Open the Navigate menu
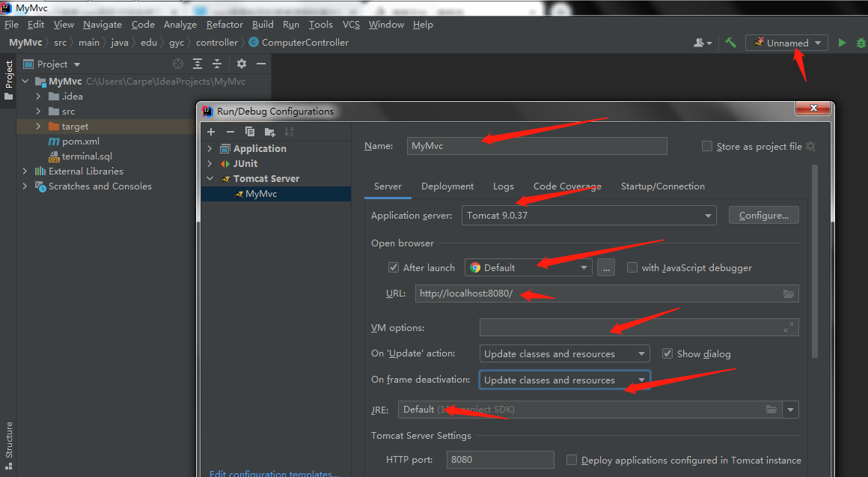 (x=103, y=25)
